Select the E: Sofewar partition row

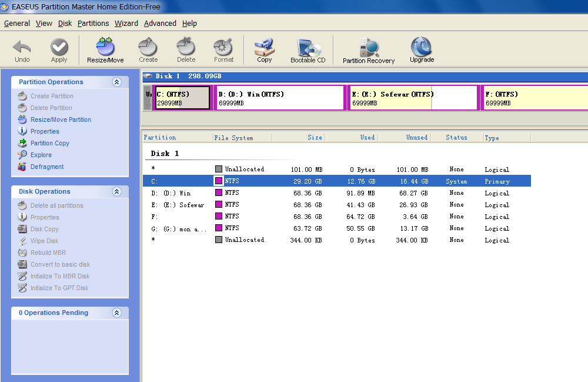[x=337, y=205]
